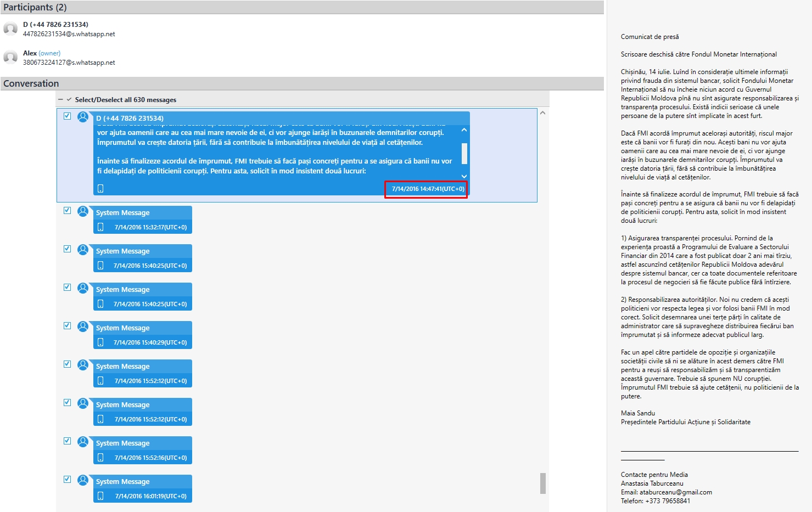Click the (owner) link next to Alex
This screenshot has width=812, height=512.
click(x=49, y=53)
